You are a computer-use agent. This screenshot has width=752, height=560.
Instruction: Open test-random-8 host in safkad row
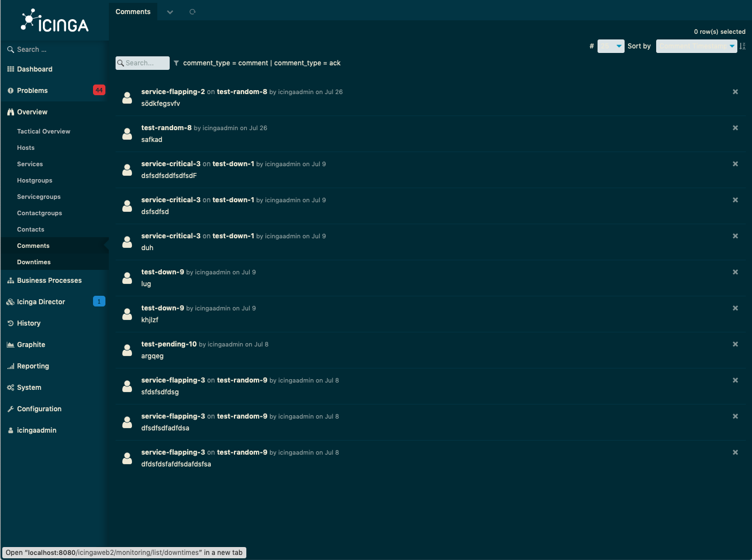(x=166, y=128)
